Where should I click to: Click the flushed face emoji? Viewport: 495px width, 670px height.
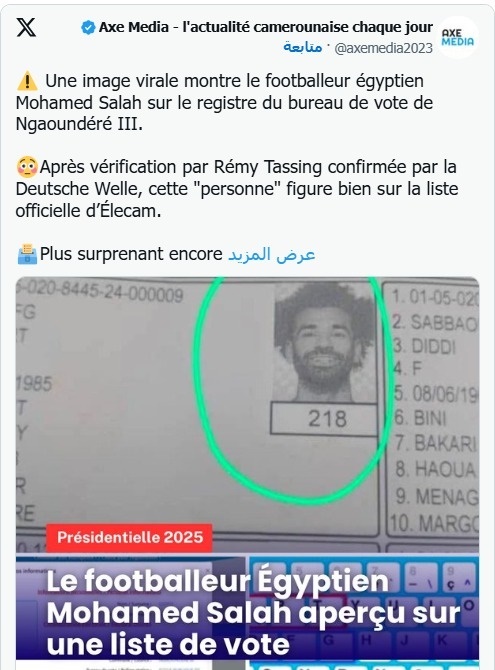coord(27,167)
